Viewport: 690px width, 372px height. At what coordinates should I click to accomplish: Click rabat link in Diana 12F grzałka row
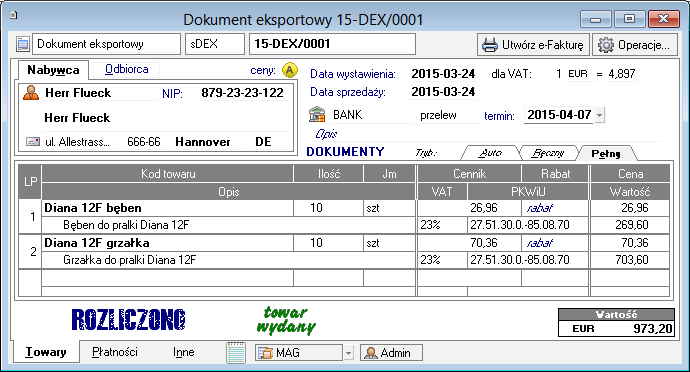[x=539, y=243]
